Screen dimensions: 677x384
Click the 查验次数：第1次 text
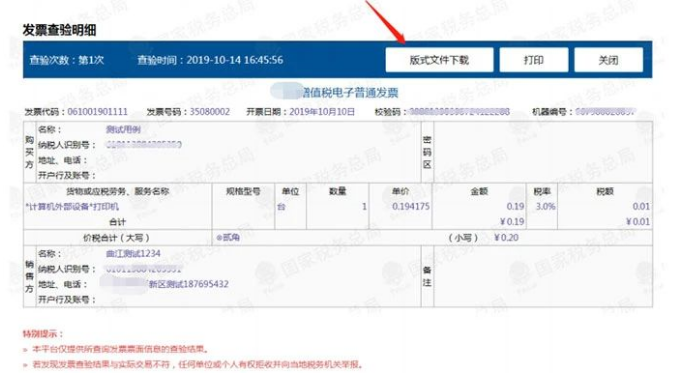67,60
